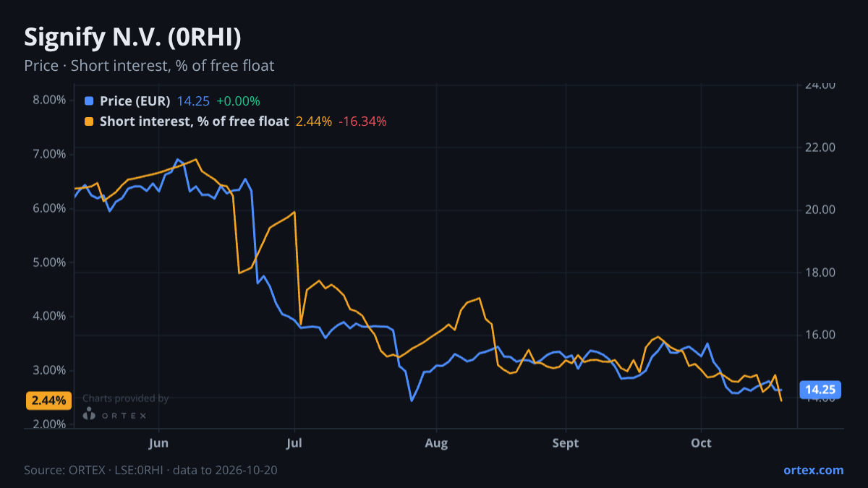Viewport: 868px width, 488px height.
Task: Click the 16.00 right axis price label
Action: tap(820, 335)
